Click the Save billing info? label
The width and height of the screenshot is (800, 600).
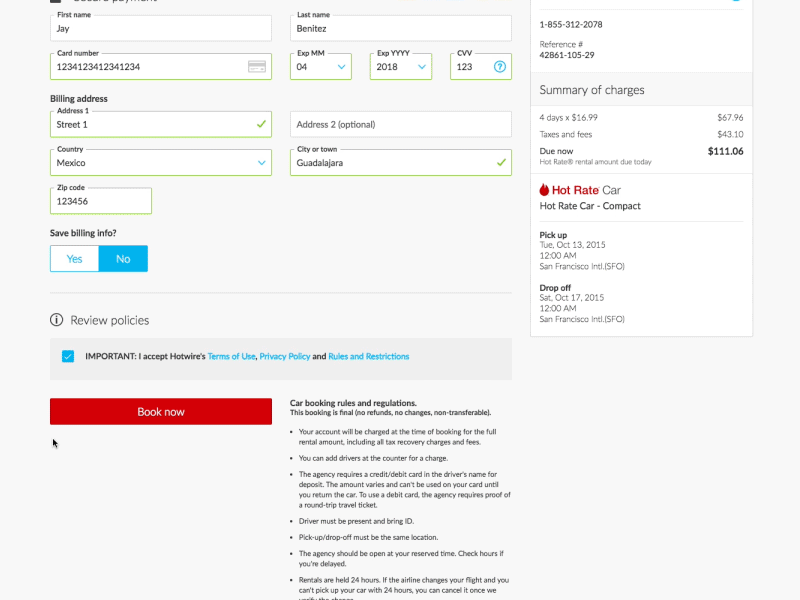tap(83, 233)
